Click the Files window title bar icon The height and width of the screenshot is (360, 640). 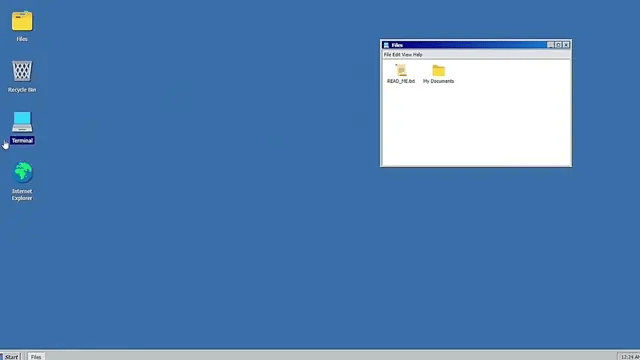(386, 45)
